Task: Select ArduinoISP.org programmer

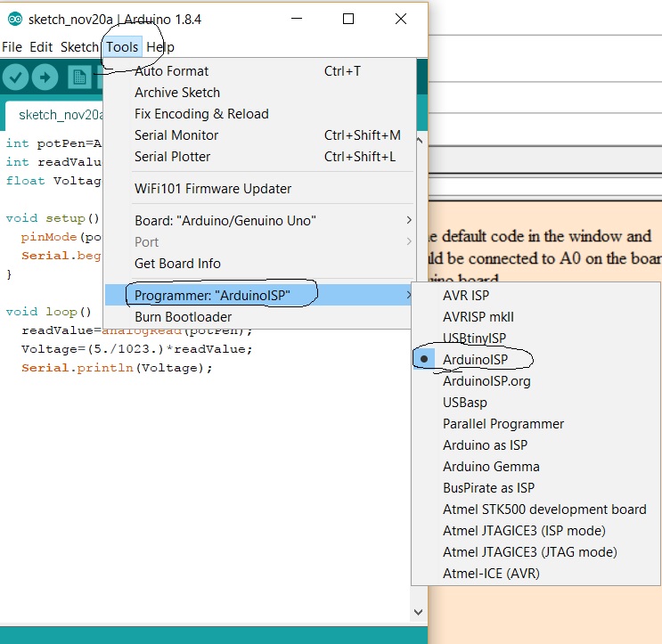Action: [x=535, y=381]
